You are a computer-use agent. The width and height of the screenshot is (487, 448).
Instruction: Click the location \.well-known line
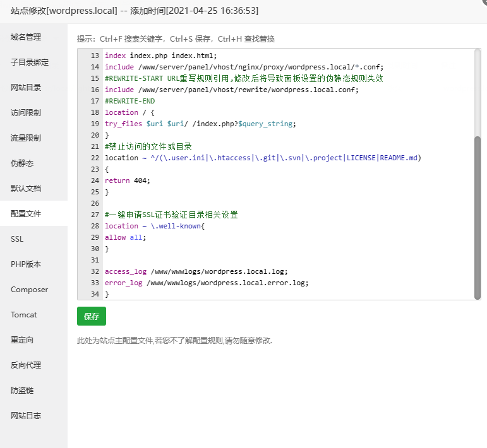pos(155,226)
